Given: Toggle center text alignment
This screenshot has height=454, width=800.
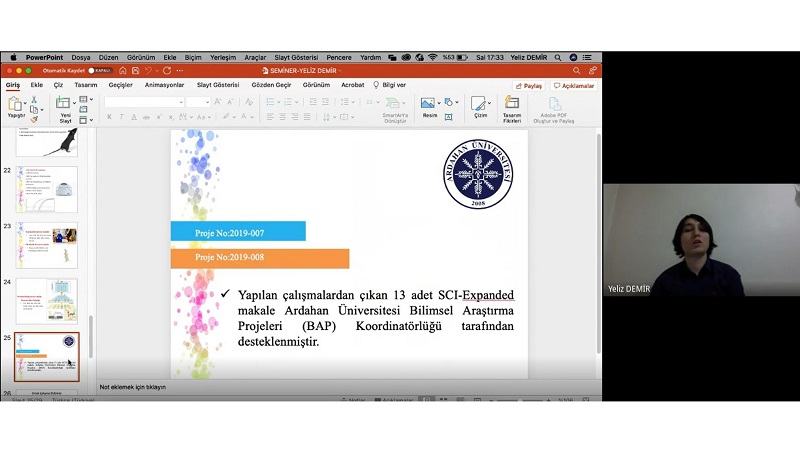Looking at the screenshot, I should [283, 117].
